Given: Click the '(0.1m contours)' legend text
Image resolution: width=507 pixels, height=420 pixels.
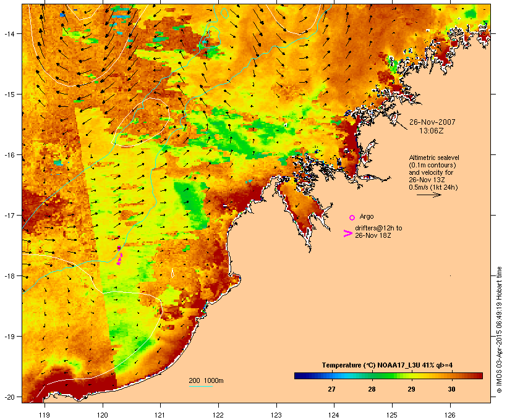Looking at the screenshot, I should tap(432, 165).
